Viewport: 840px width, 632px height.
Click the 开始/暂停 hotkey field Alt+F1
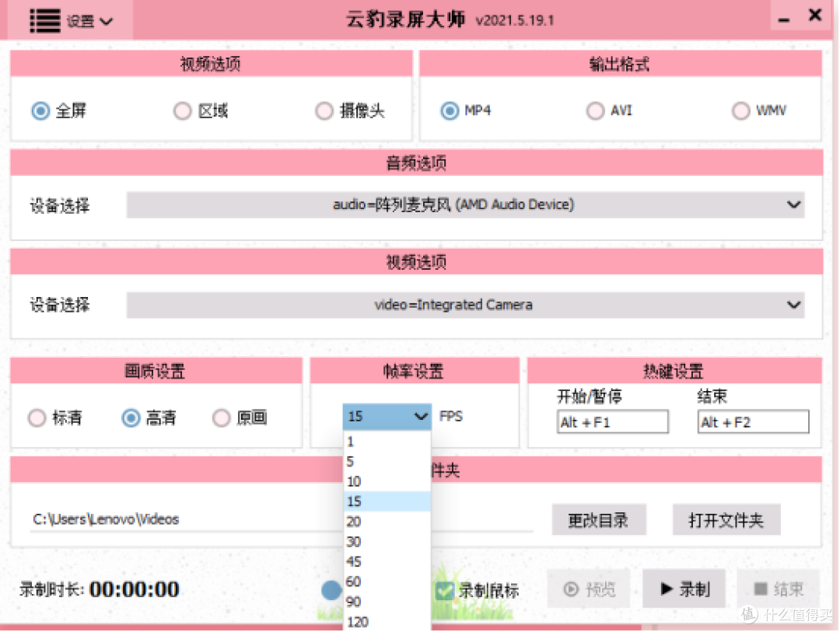click(612, 422)
